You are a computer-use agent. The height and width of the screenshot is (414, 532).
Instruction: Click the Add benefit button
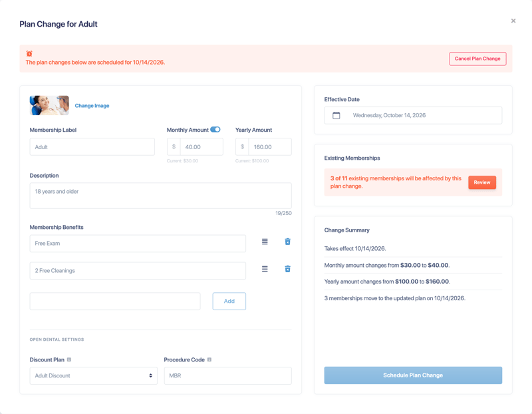(229, 302)
